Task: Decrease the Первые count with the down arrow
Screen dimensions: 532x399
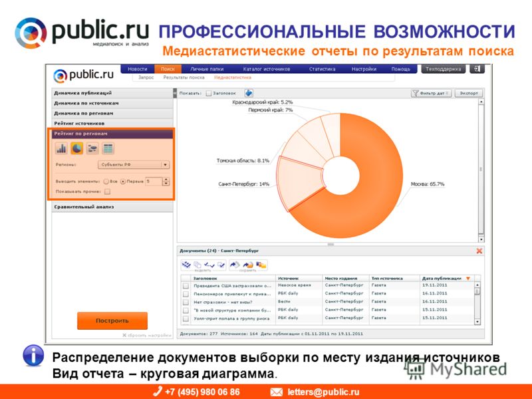Action: (166, 184)
